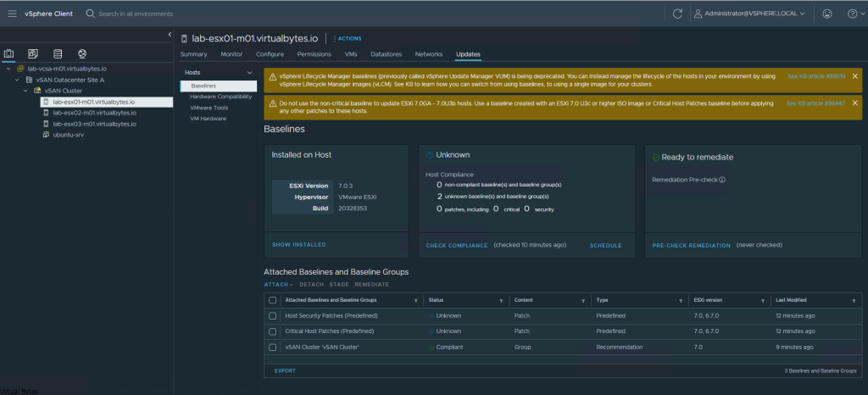Viewport: 868px width, 395px height.
Task: Filter the Status column
Action: (x=501, y=301)
